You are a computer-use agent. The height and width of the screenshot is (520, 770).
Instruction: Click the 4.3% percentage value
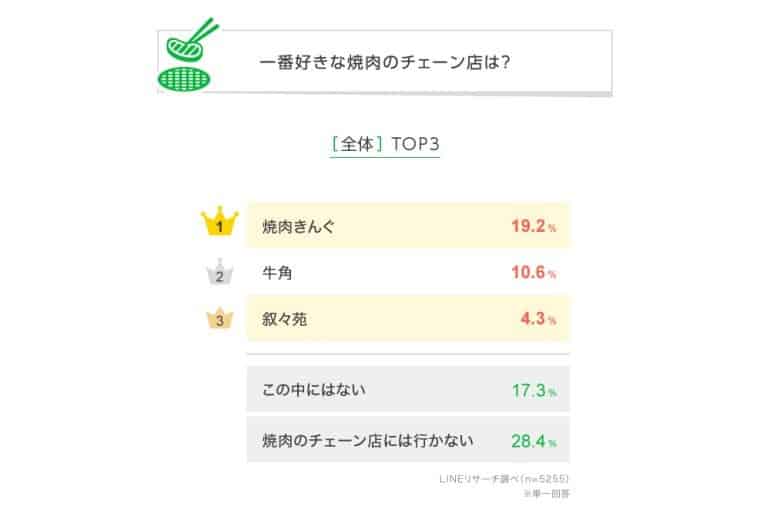tap(538, 320)
